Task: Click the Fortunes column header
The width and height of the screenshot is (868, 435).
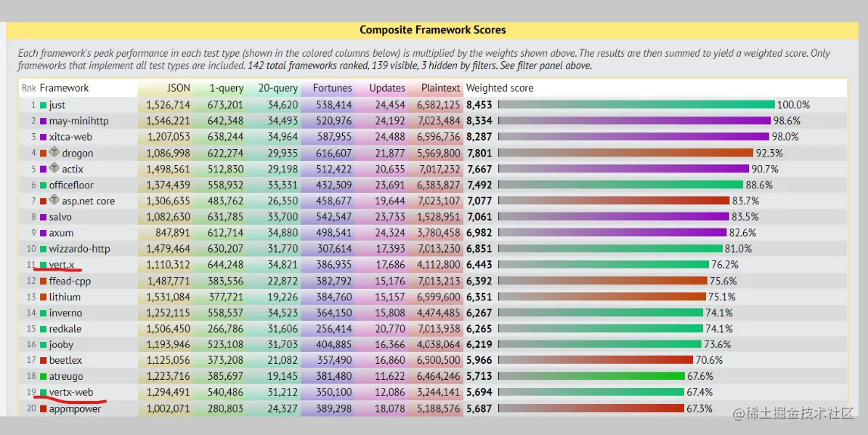Action: [332, 88]
